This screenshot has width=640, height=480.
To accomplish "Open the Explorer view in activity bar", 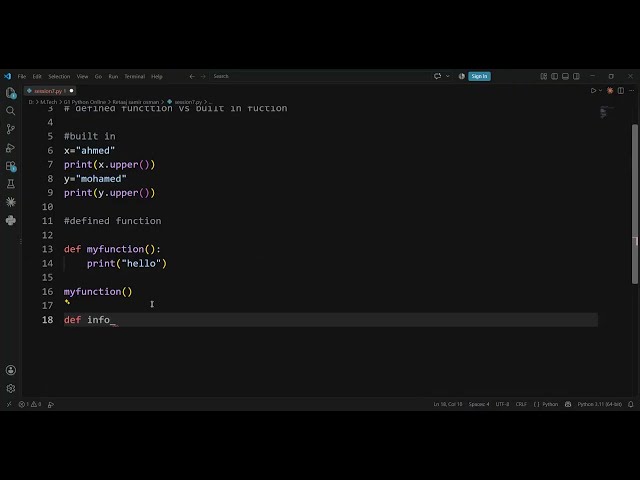I will [x=11, y=93].
